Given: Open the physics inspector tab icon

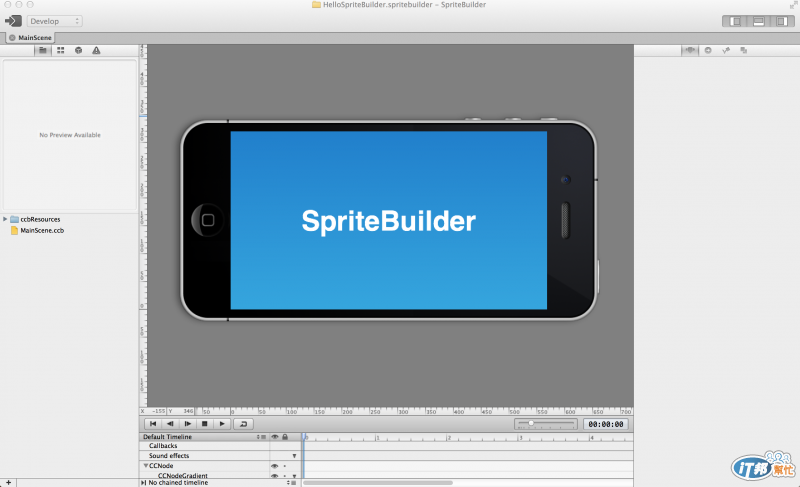Looking at the screenshot, I should (726, 50).
